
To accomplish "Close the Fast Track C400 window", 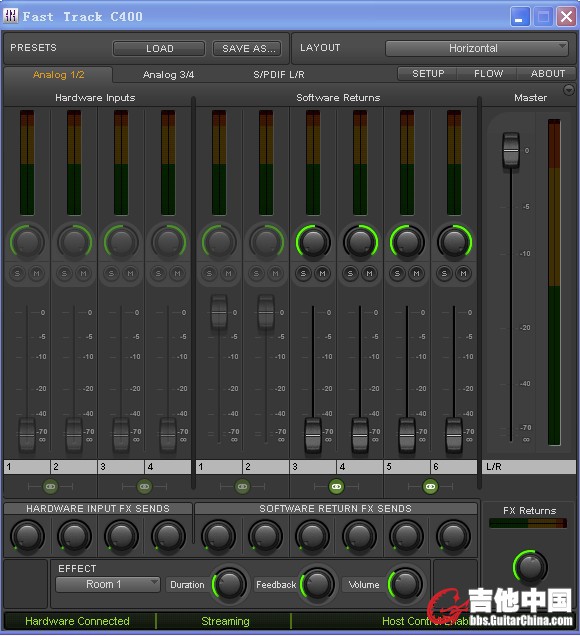I will point(566,17).
